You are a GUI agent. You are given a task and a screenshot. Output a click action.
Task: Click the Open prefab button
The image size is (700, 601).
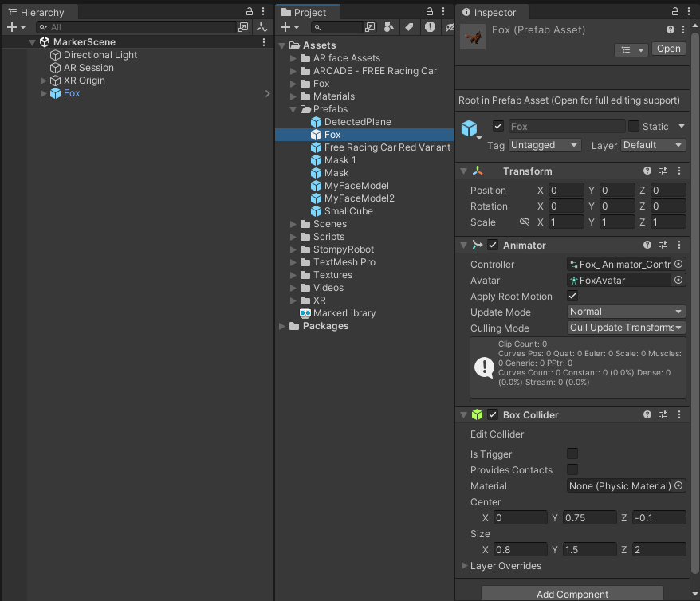tap(668, 49)
